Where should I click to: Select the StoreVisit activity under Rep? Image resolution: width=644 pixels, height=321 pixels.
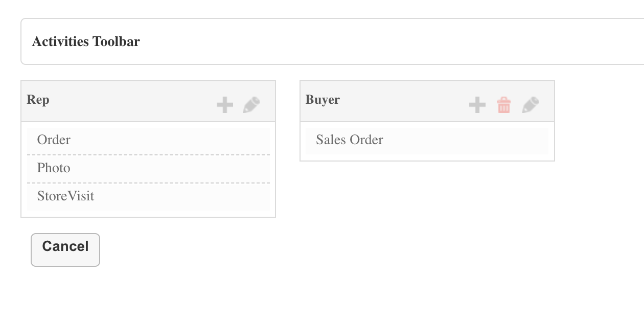click(148, 197)
